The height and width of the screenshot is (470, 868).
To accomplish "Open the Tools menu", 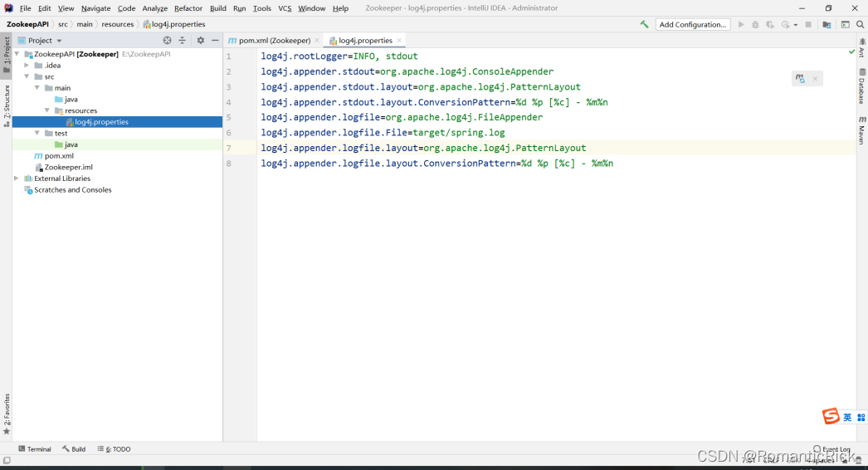I will pos(262,8).
